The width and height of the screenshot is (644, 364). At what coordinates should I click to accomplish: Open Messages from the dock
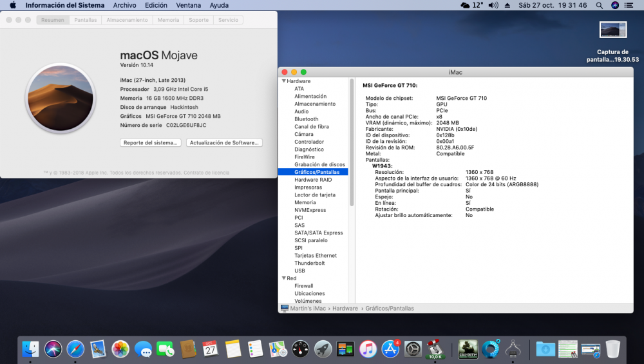(x=143, y=349)
